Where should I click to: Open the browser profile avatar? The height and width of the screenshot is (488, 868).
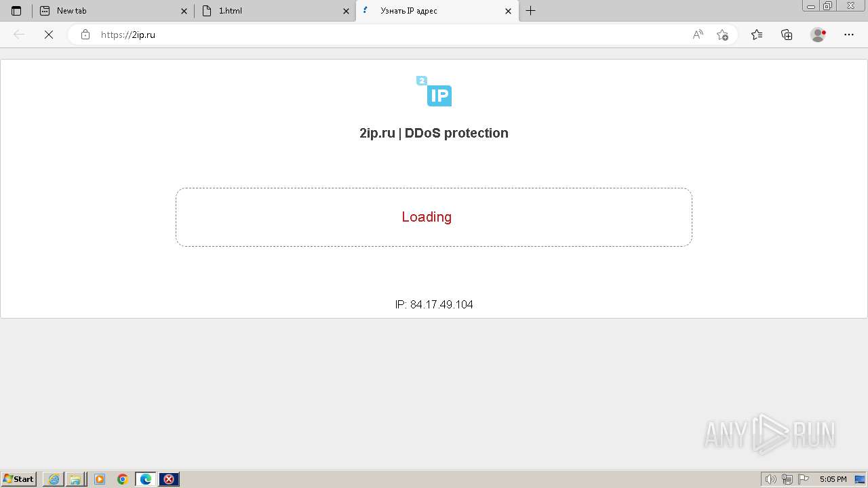818,35
